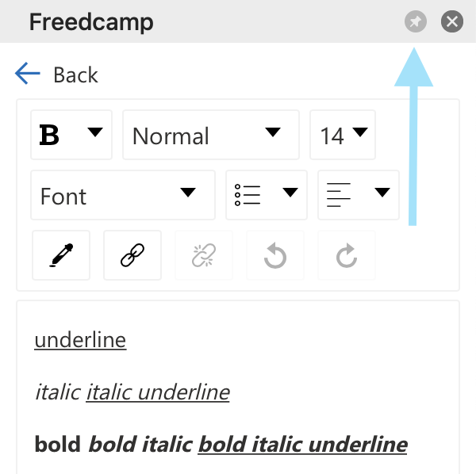Insert a link with the chain icon

[x=132, y=256]
